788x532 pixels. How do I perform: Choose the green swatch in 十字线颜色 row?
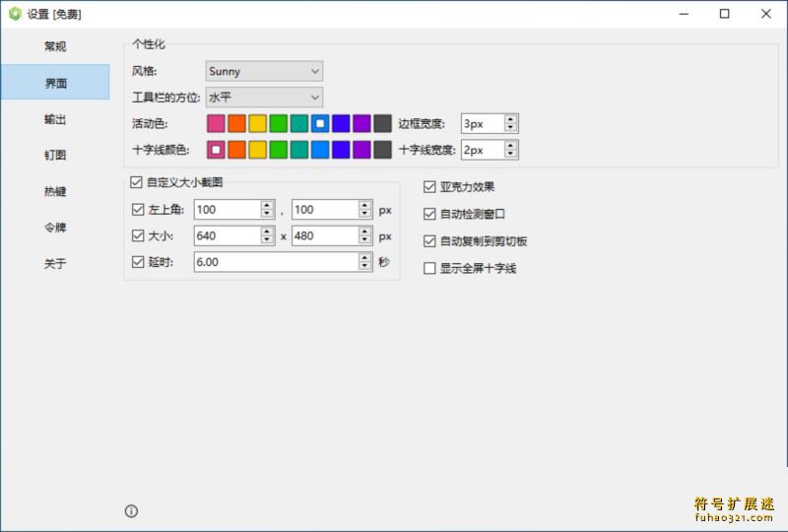pyautogui.click(x=278, y=150)
